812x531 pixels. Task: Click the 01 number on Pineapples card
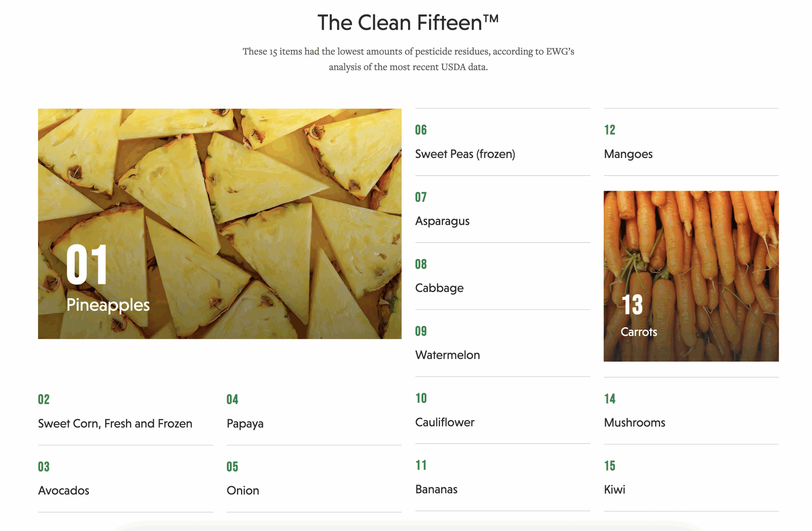tap(87, 264)
